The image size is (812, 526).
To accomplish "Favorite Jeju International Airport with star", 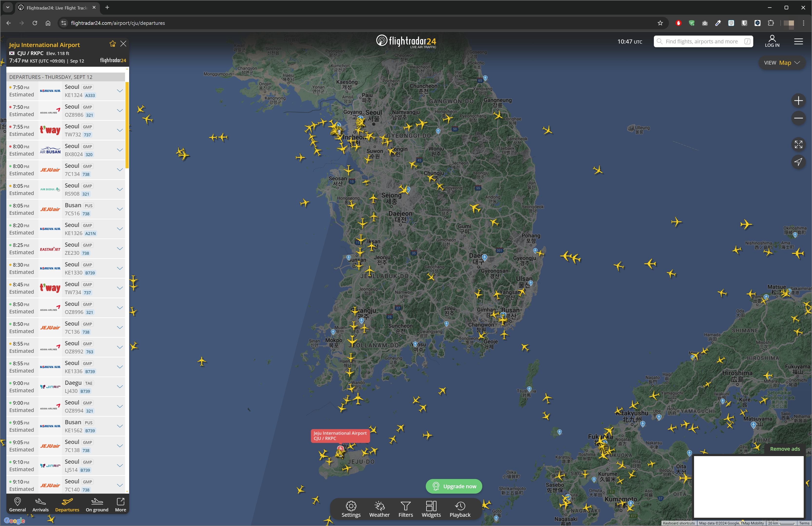I will [113, 44].
